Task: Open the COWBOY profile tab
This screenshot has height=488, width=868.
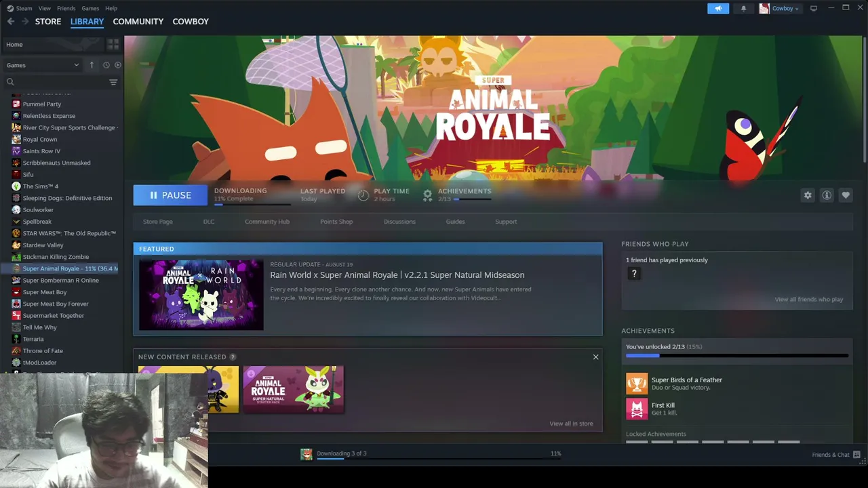Action: 191,22
